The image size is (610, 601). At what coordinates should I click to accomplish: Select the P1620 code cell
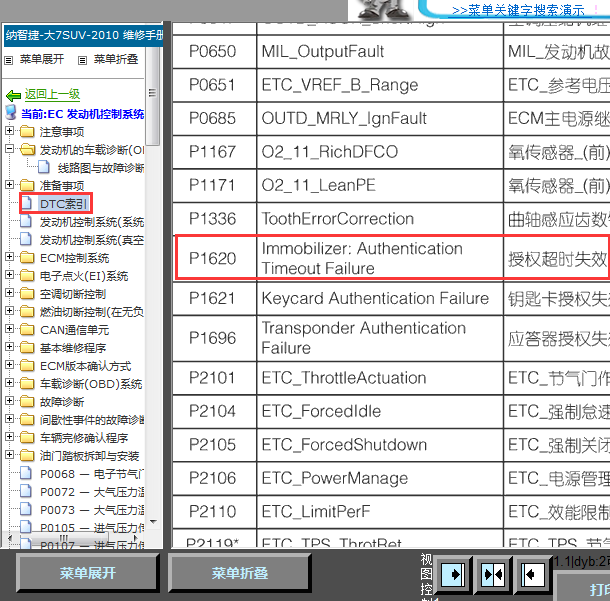point(213,258)
